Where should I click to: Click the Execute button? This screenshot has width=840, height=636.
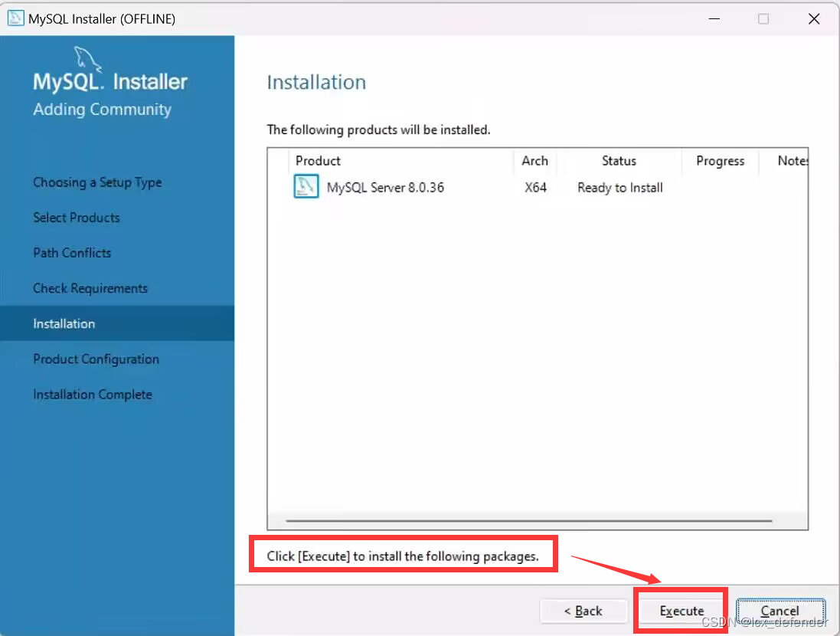coord(681,611)
